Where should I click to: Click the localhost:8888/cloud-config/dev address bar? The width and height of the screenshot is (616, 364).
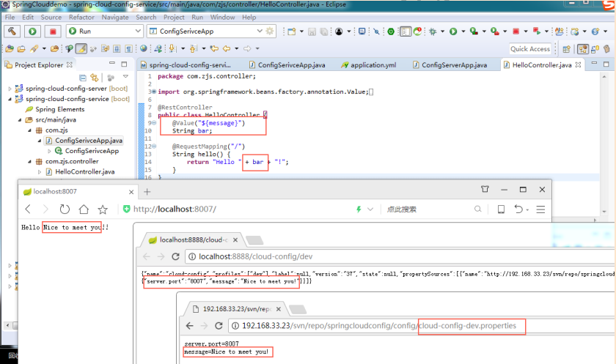click(399, 256)
